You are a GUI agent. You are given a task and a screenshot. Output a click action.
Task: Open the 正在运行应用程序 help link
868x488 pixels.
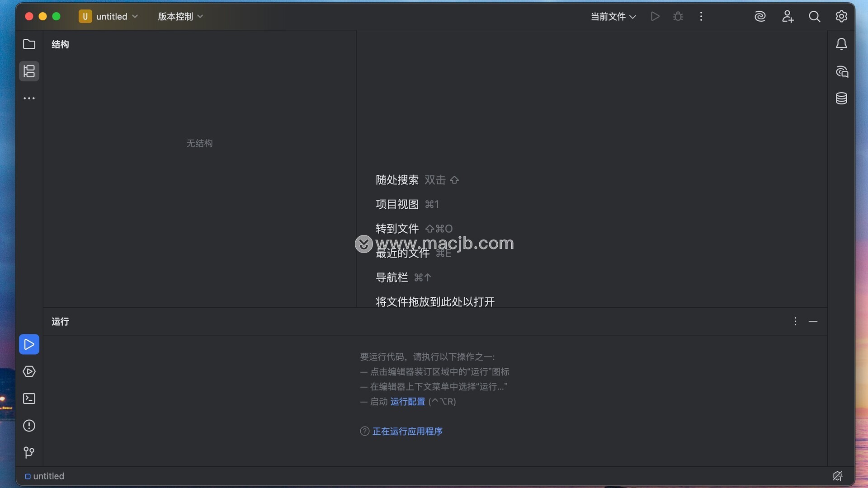point(407,431)
